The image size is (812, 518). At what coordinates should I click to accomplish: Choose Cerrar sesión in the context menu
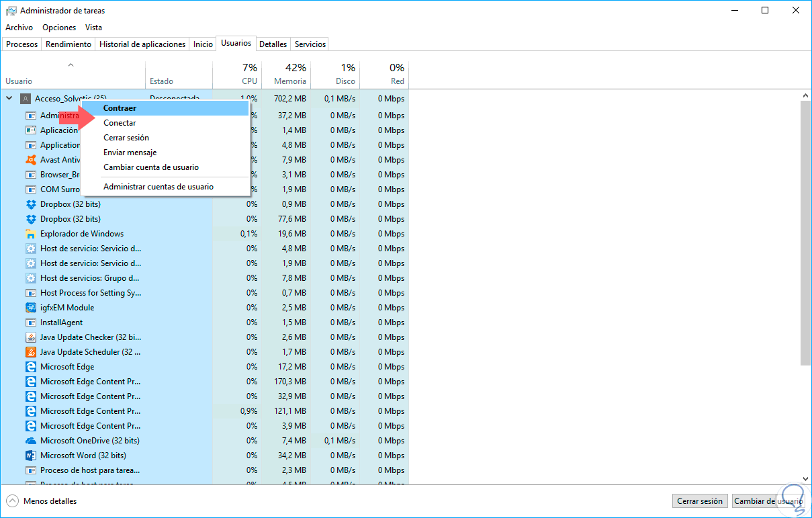coord(165,138)
